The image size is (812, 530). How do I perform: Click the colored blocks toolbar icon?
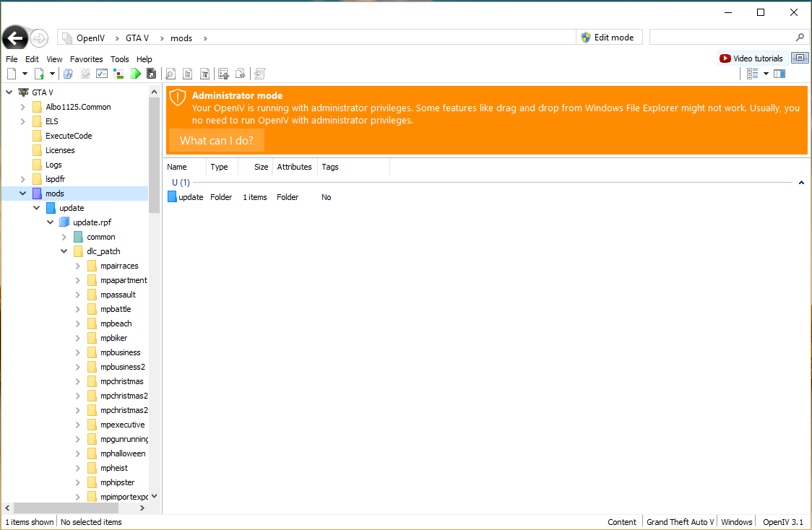click(x=118, y=74)
